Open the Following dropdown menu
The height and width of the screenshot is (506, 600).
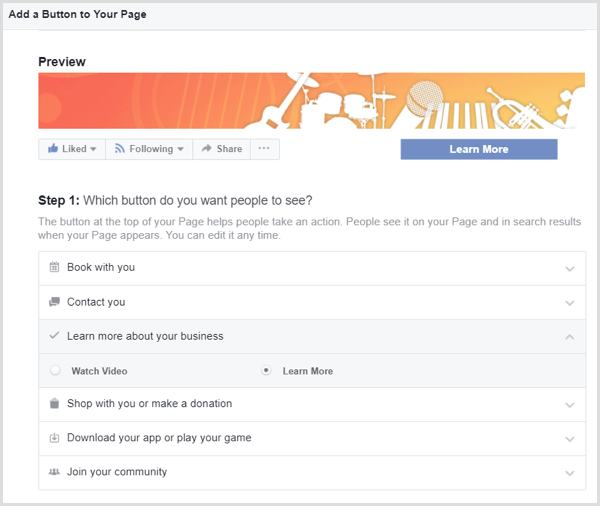(x=180, y=150)
